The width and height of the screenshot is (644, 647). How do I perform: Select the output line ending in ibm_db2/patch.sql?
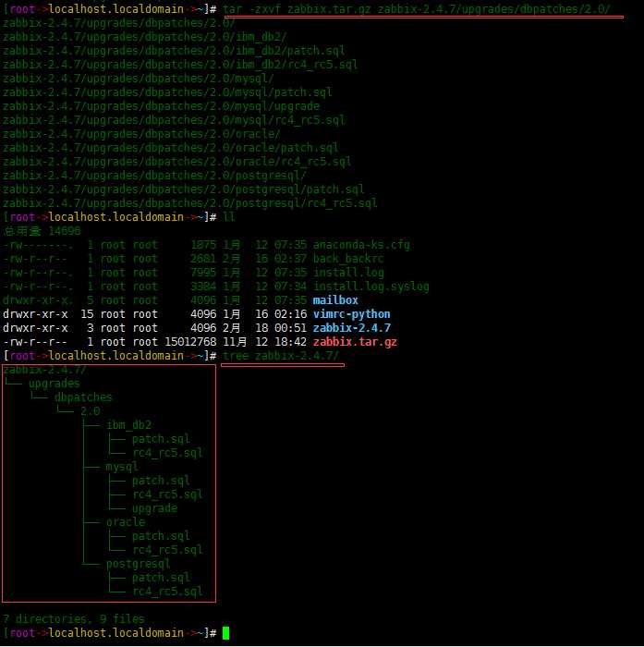(x=174, y=51)
